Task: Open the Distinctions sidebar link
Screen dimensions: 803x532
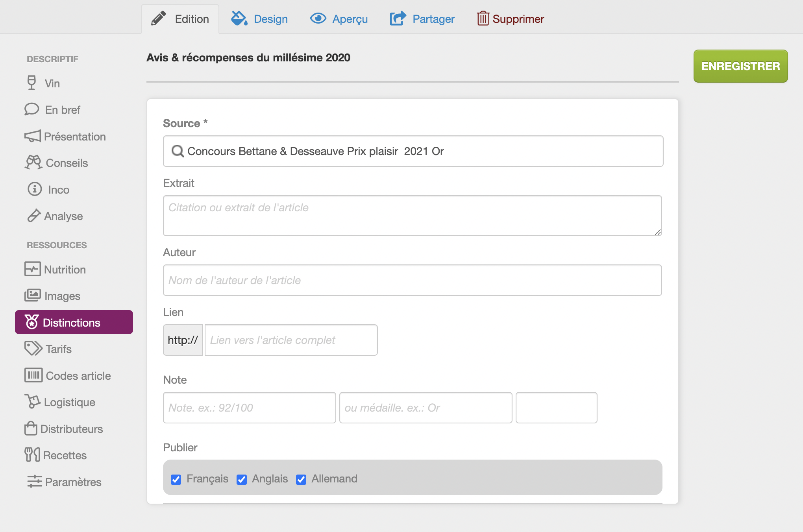Action: [x=74, y=322]
